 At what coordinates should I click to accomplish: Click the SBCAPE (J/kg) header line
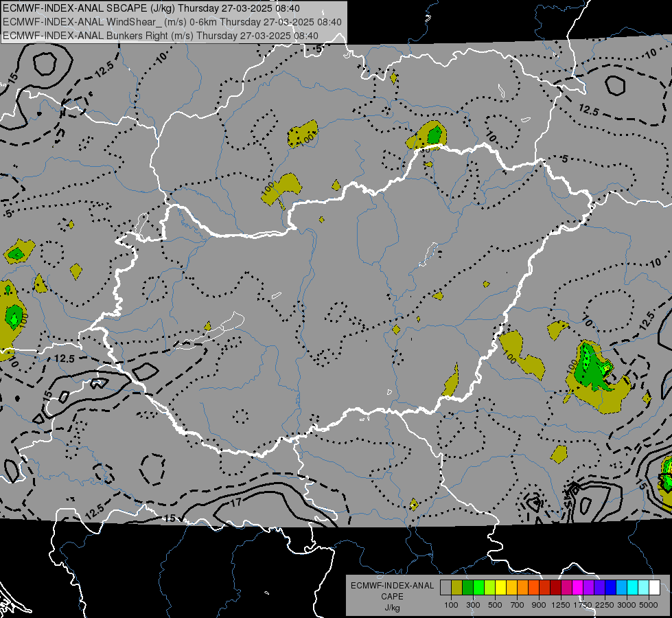click(151, 8)
